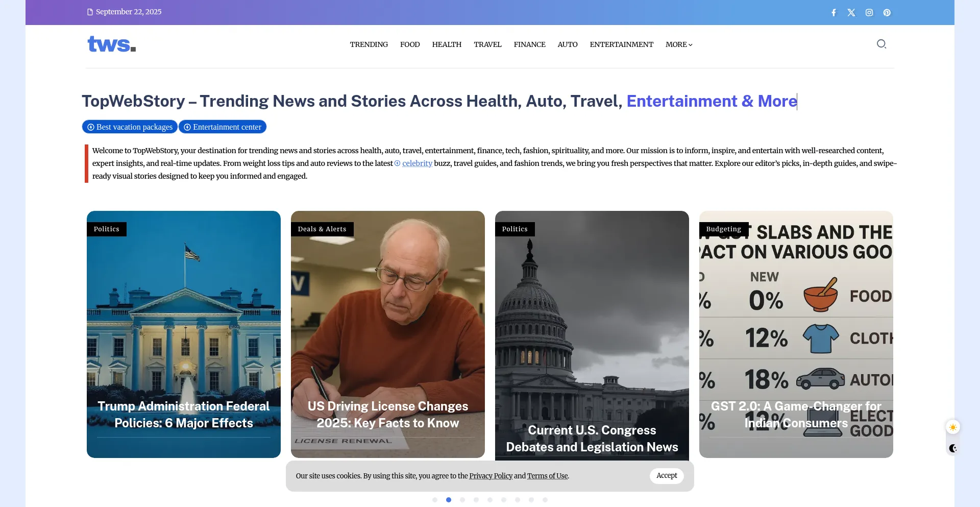This screenshot has height=507, width=980.
Task: Select the first carousel dot
Action: [435, 500]
